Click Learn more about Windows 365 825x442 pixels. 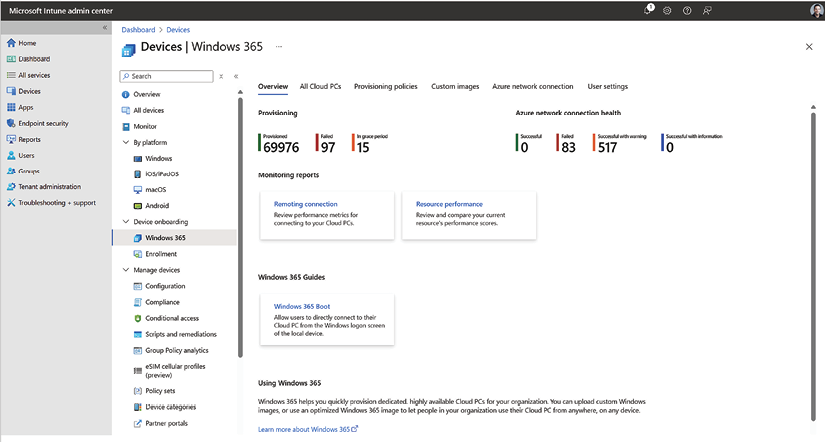tap(308, 429)
